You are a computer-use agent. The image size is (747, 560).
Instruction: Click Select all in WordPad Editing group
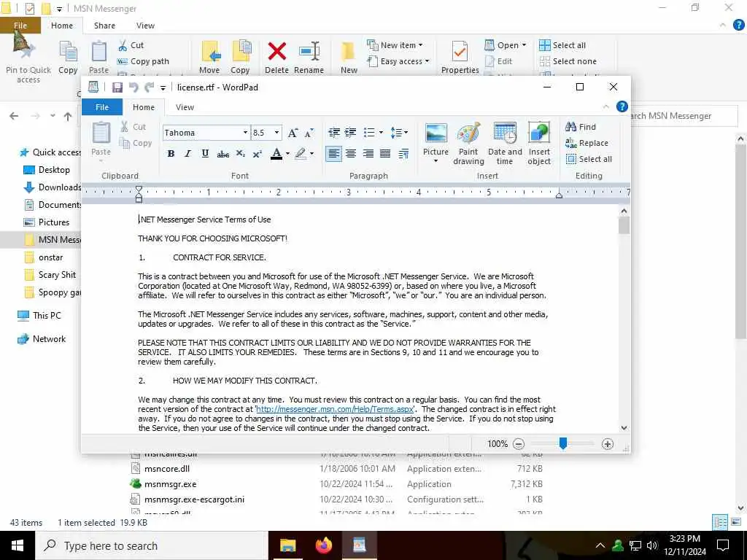coord(589,159)
